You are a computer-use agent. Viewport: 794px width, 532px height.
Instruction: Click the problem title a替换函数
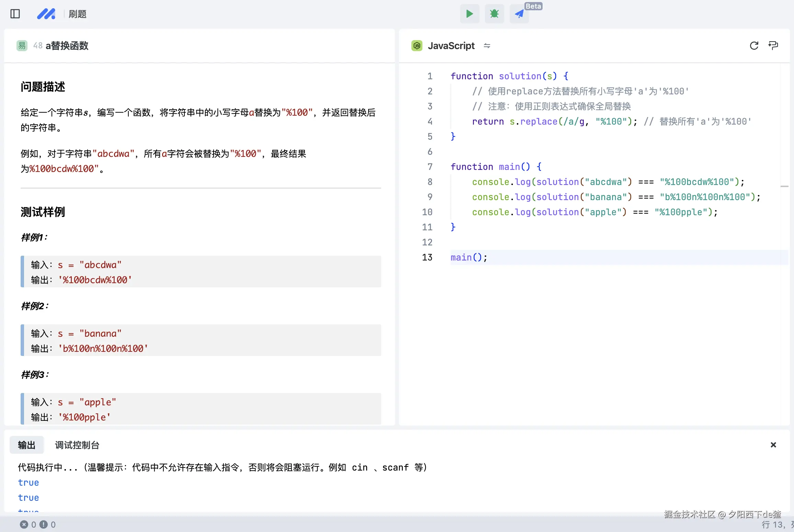coord(67,46)
